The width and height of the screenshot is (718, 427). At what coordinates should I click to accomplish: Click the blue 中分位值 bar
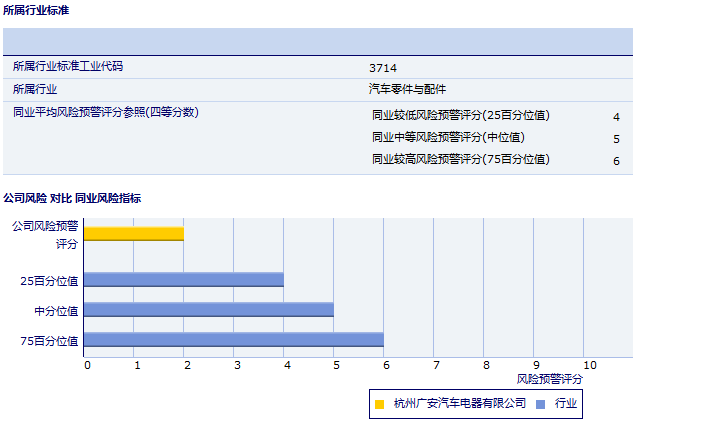(x=209, y=310)
